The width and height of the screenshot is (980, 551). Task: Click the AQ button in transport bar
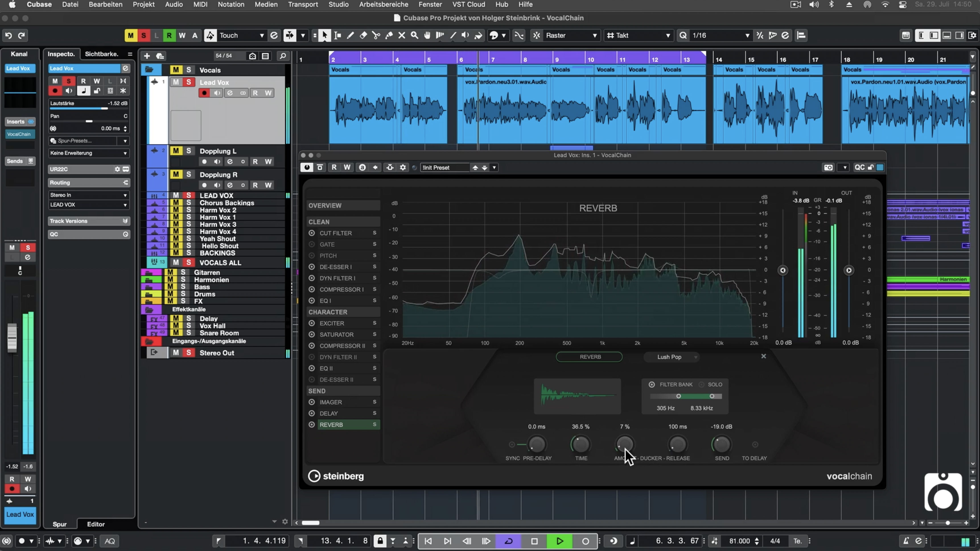(110, 541)
